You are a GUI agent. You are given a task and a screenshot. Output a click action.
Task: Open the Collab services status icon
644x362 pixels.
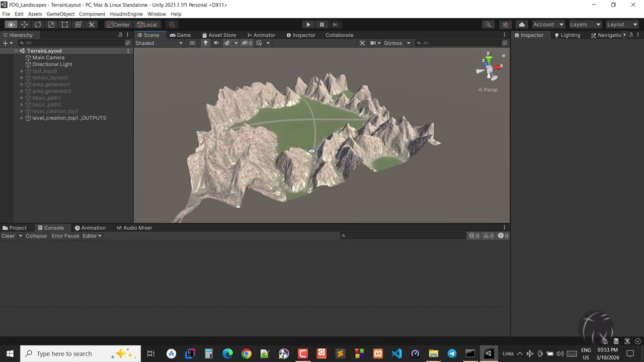[506, 25]
